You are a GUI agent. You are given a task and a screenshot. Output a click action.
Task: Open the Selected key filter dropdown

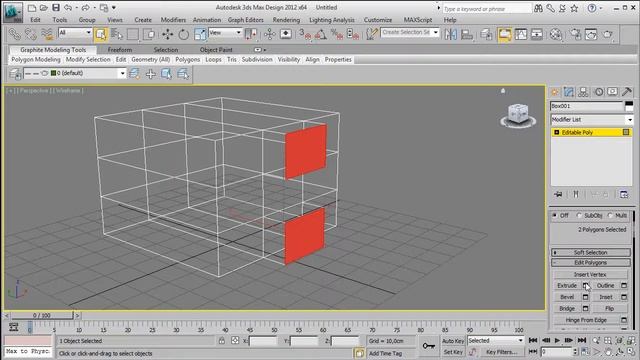point(496,340)
